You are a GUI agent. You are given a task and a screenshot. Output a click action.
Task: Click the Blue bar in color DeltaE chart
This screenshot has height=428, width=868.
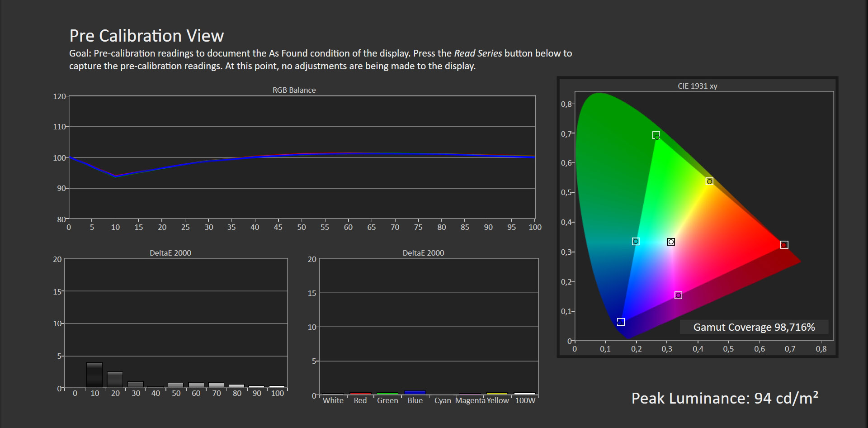pos(415,393)
